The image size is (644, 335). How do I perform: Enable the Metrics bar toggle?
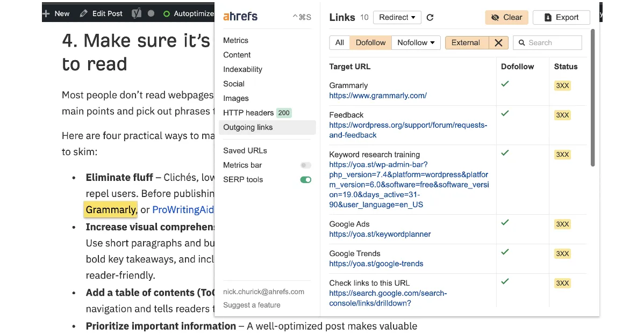point(305,165)
